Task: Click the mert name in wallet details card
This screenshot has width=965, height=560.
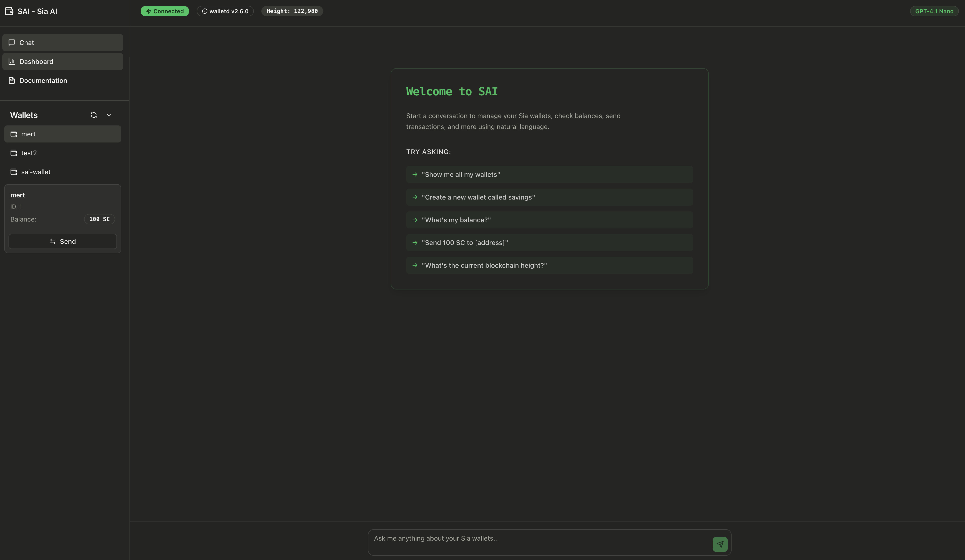Action: [x=18, y=195]
